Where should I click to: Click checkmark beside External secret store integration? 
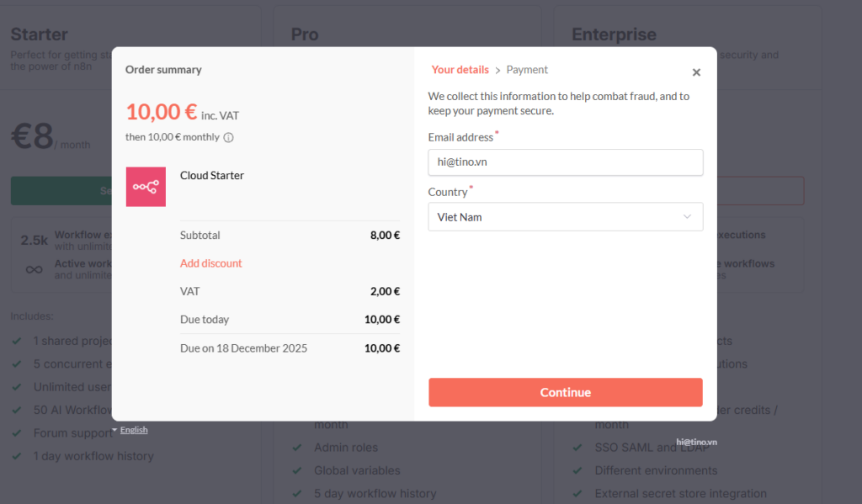click(577, 494)
